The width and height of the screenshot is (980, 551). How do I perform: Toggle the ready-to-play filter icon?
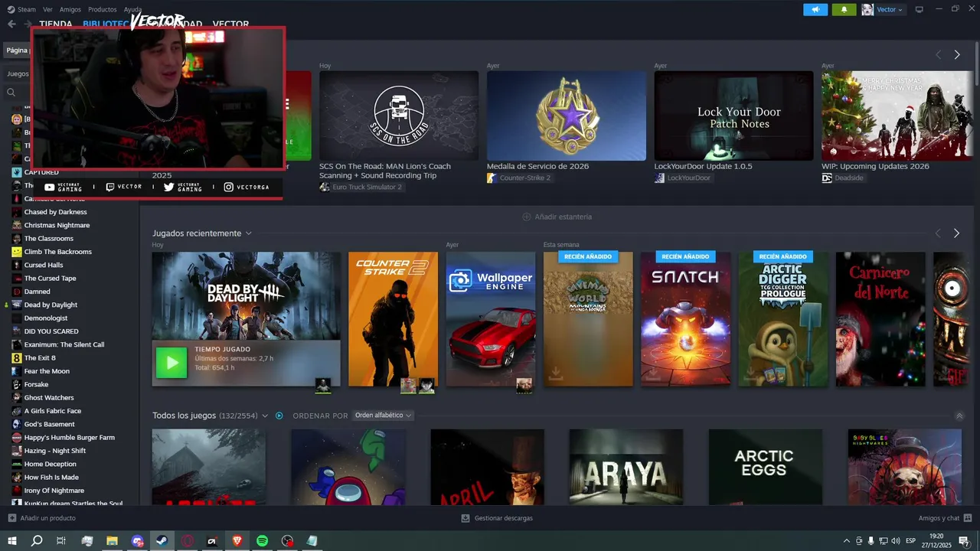click(279, 416)
